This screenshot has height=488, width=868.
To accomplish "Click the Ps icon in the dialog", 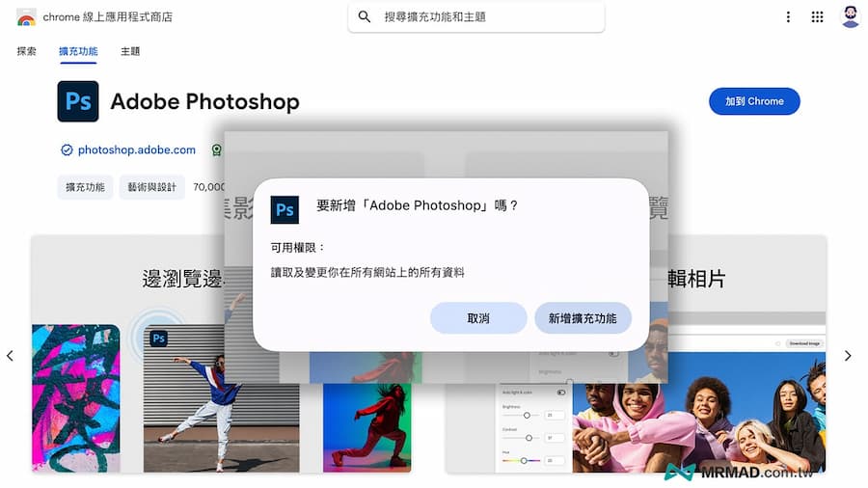I will point(285,209).
